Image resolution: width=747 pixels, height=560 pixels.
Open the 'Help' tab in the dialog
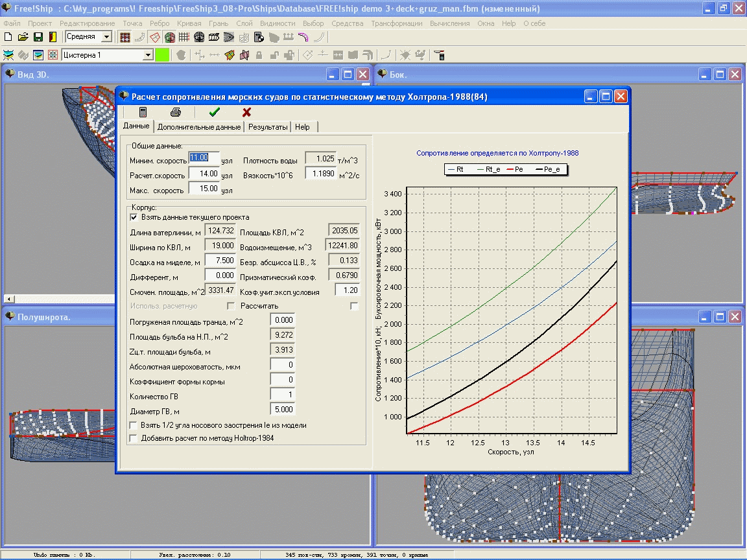(x=302, y=126)
